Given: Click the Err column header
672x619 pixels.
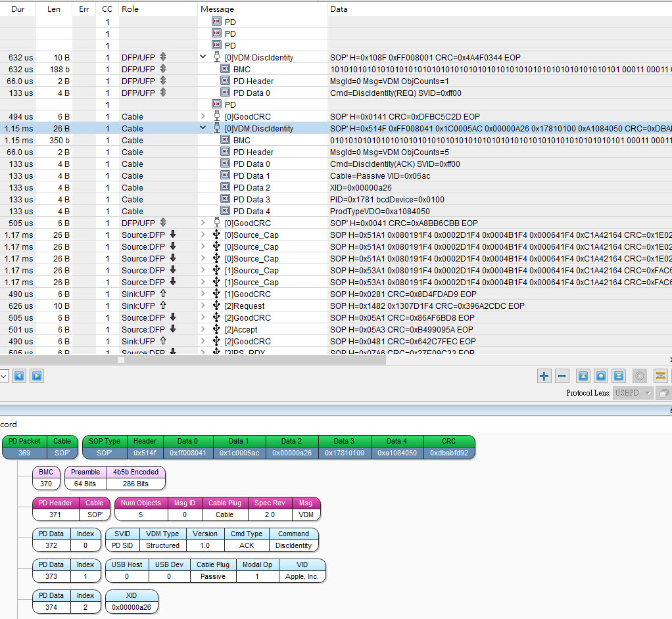Looking at the screenshot, I should coord(84,9).
